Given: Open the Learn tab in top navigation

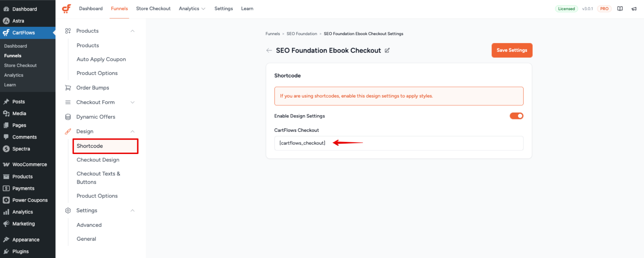Looking at the screenshot, I should 247,9.
